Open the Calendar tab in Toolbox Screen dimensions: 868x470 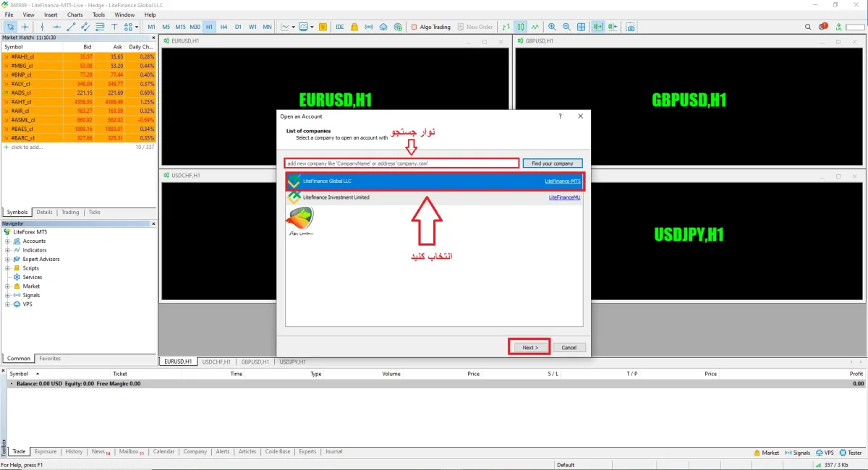click(x=164, y=451)
